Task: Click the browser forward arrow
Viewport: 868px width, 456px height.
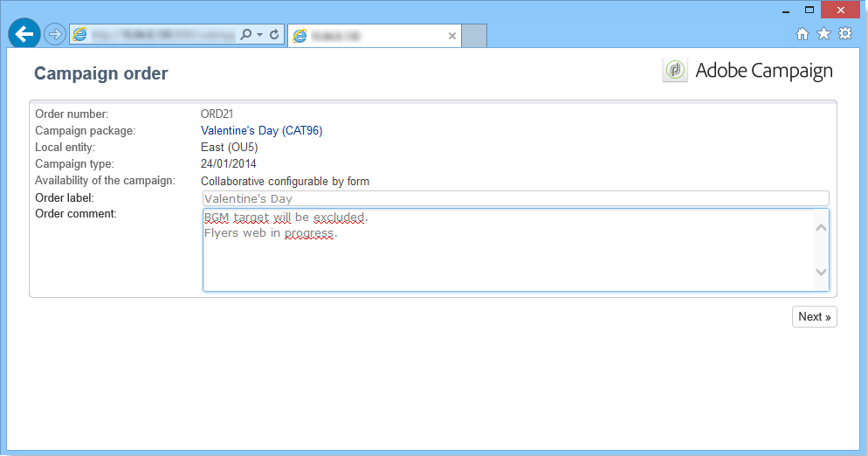Action: pos(54,34)
